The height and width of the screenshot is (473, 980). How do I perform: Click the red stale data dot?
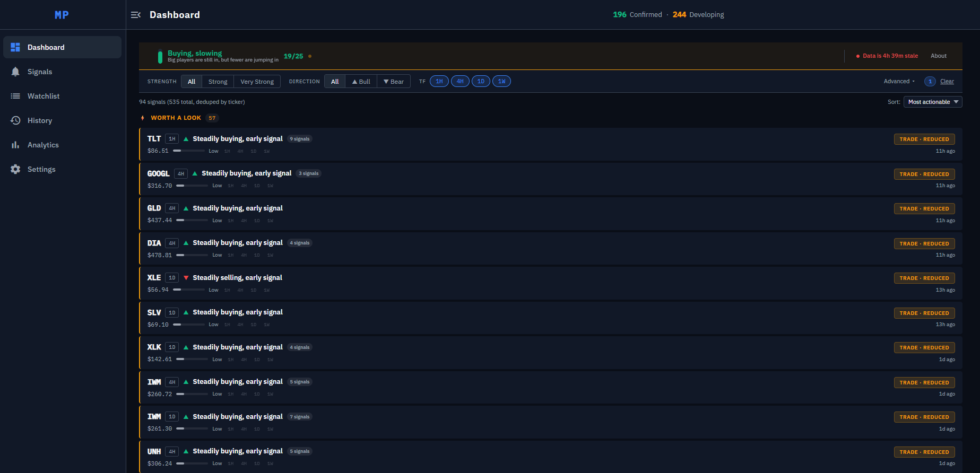tap(858, 56)
